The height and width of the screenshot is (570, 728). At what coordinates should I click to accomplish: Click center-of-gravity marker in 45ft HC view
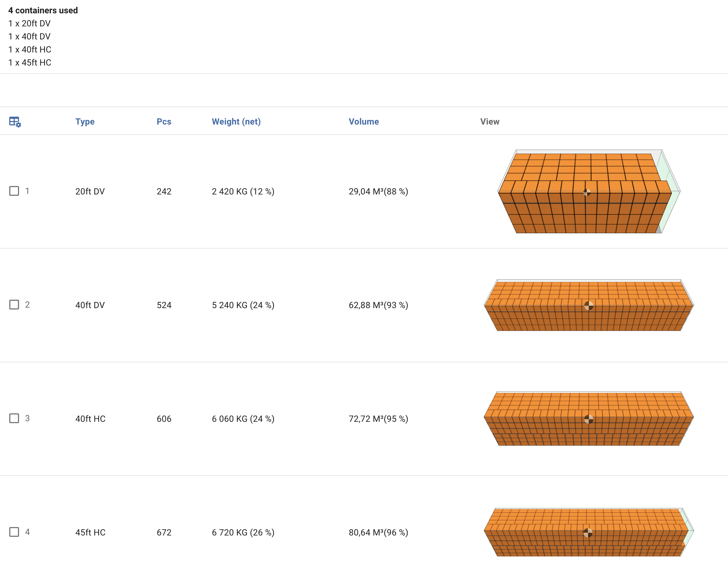pos(588,533)
